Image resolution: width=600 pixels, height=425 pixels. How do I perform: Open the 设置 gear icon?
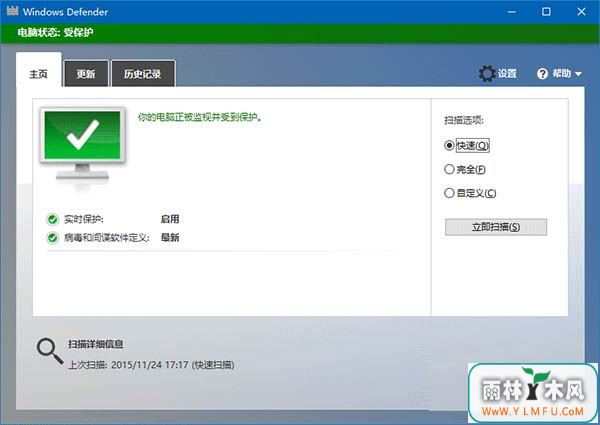pyautogui.click(x=487, y=73)
